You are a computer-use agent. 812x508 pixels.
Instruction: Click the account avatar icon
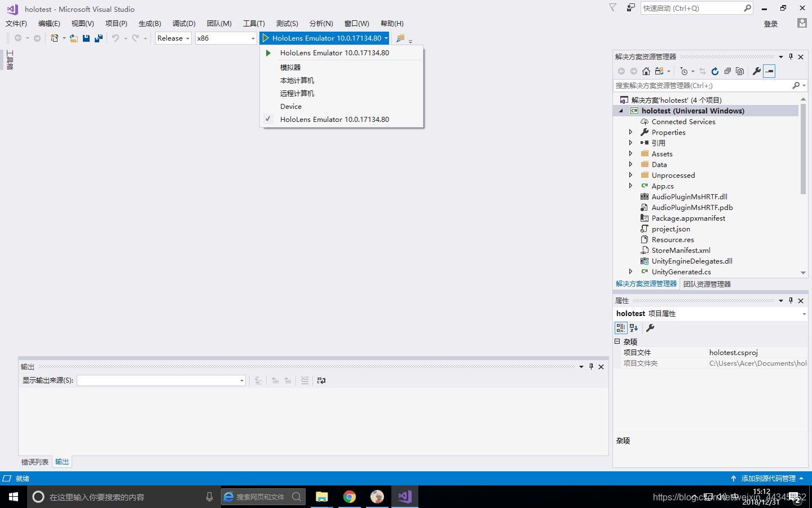coord(802,23)
